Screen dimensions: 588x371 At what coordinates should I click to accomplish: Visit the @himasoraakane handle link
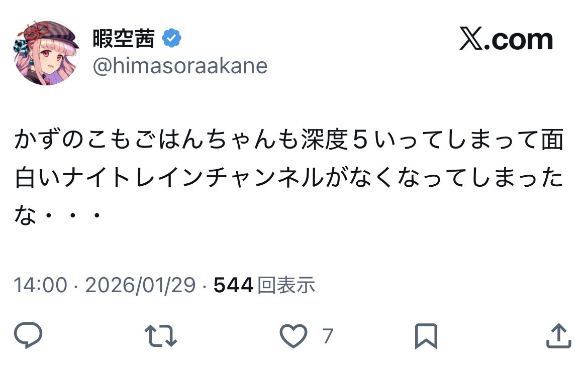click(180, 66)
